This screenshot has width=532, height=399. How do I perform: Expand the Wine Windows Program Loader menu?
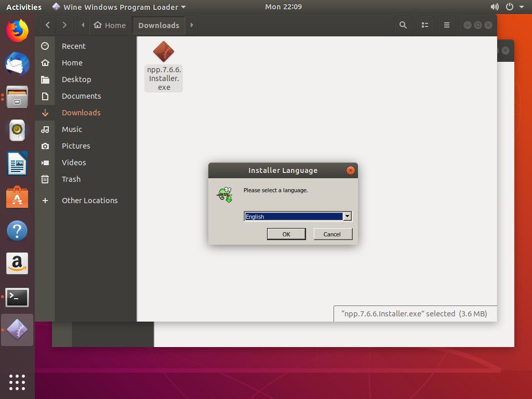click(x=118, y=7)
